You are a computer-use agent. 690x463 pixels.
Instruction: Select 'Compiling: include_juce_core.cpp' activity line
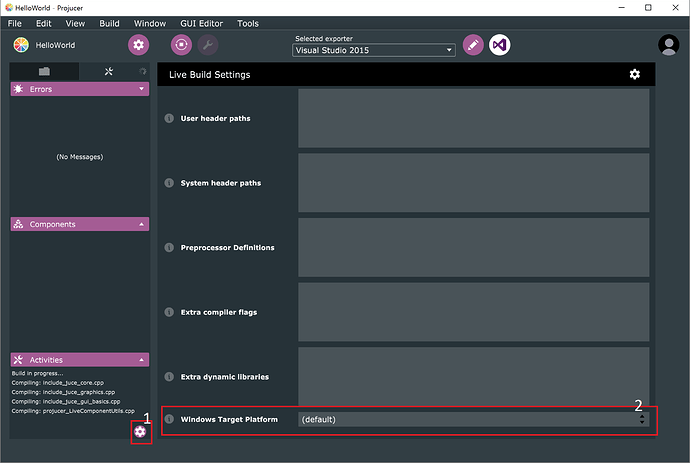pyautogui.click(x=58, y=383)
